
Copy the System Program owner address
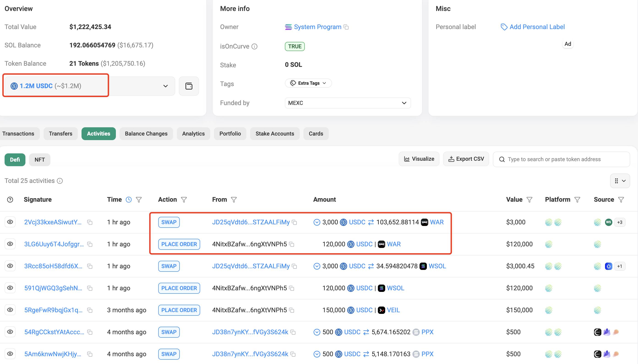click(346, 27)
